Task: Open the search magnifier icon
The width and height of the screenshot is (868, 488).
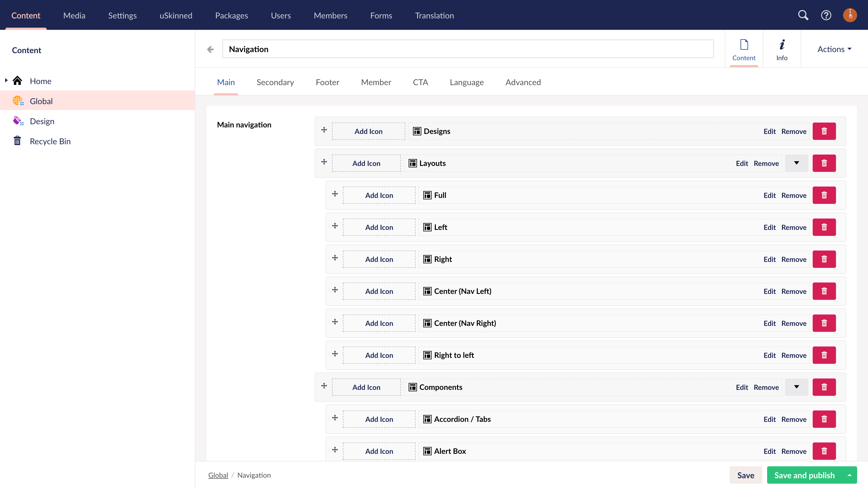Action: click(x=803, y=15)
